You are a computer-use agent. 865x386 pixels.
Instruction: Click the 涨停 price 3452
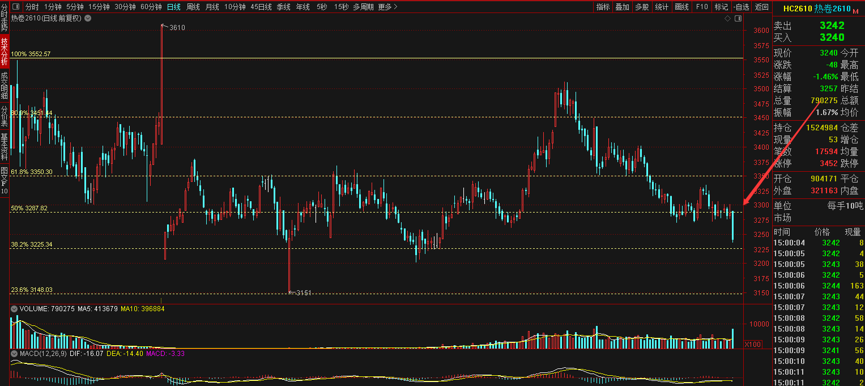[x=830, y=163]
